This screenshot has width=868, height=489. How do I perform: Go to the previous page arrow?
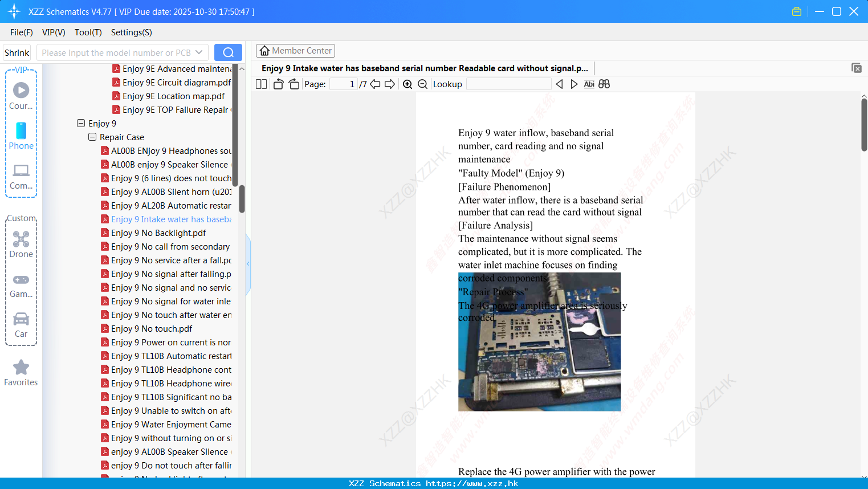pos(375,84)
